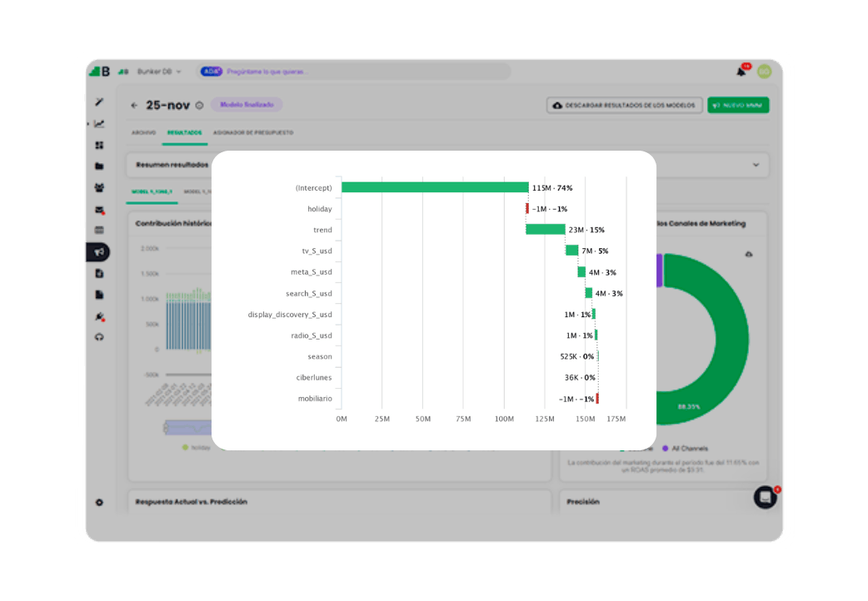Image resolution: width=868 pixels, height=601 pixels.
Task: Click the trend green bar
Action: pyautogui.click(x=546, y=229)
